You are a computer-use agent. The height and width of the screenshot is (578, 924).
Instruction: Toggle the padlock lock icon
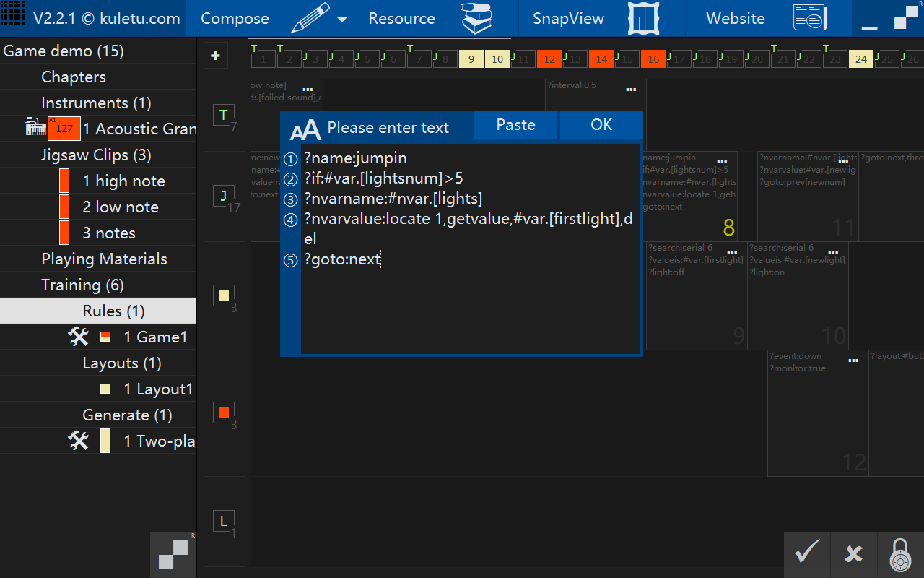(x=900, y=554)
